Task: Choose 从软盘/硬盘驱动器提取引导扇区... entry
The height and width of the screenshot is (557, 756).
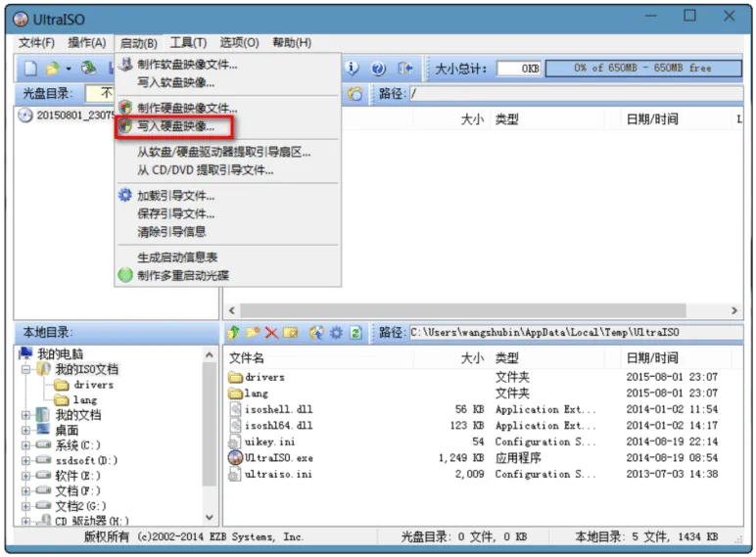Action: coord(227,153)
